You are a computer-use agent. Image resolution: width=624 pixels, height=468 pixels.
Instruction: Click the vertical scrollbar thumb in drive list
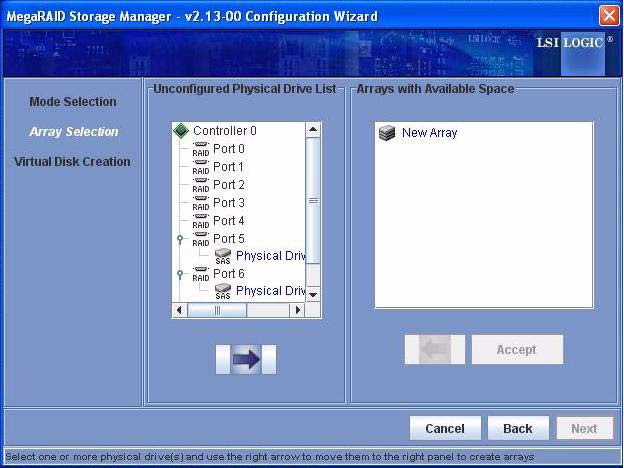(x=313, y=201)
